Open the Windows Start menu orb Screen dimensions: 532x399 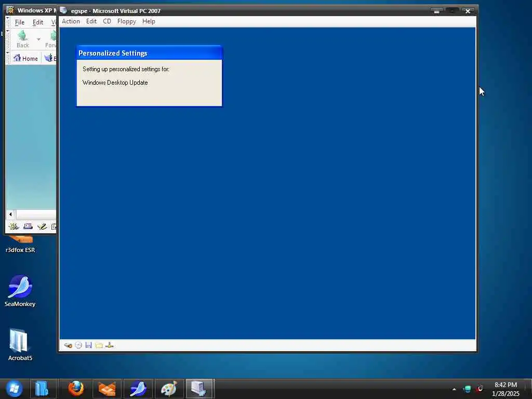(14, 389)
